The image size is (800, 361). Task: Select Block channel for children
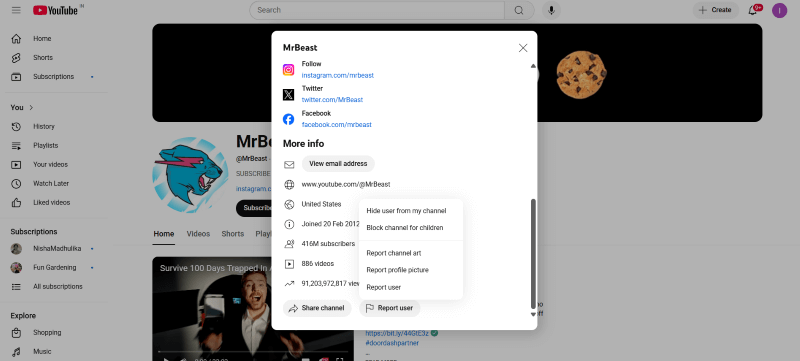tap(405, 228)
